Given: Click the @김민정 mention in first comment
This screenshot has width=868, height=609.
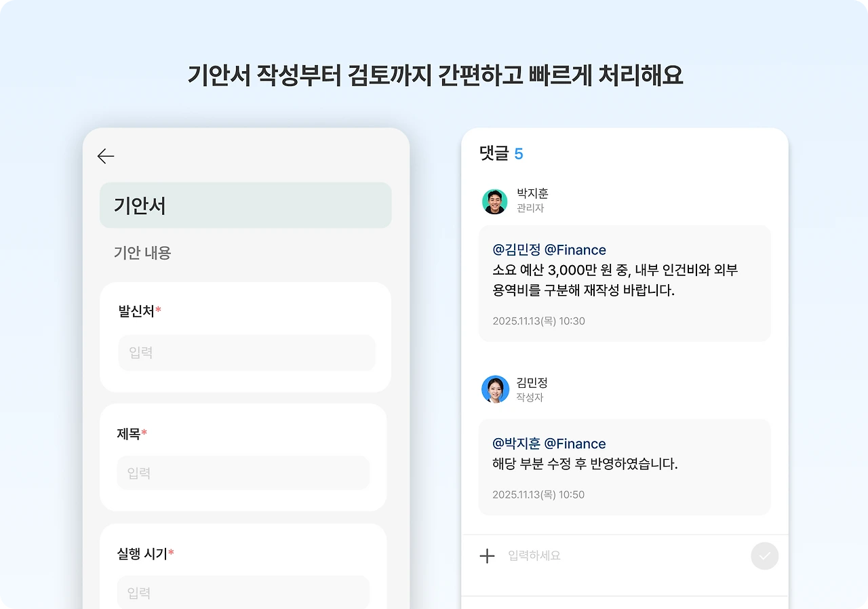Looking at the screenshot, I should pyautogui.click(x=517, y=250).
